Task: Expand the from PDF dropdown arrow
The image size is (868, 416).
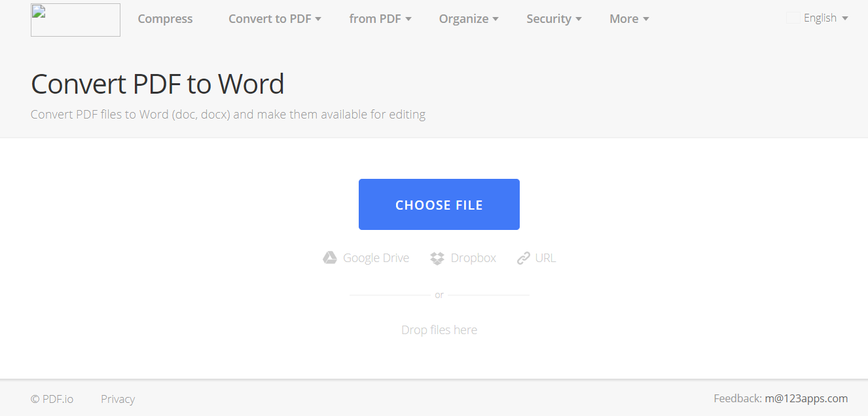Action: [408, 19]
